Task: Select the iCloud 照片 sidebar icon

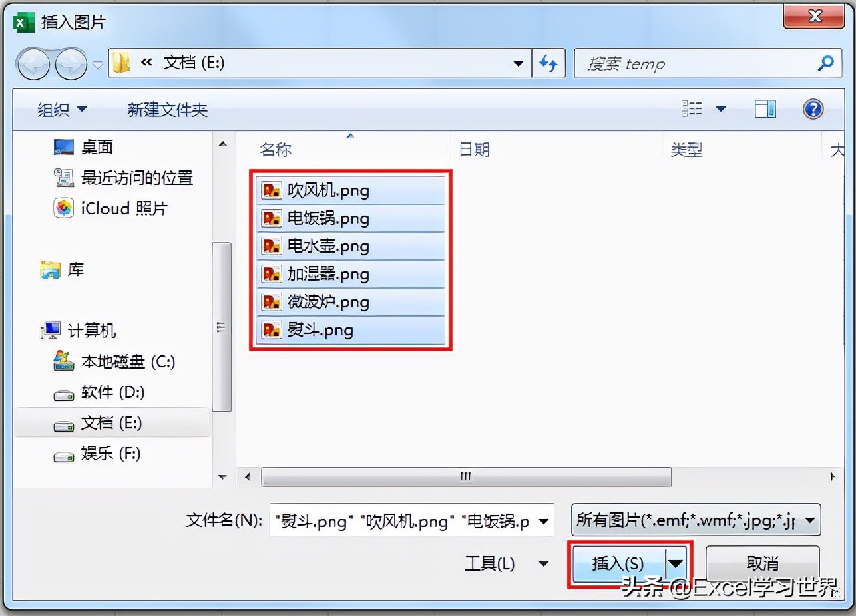Action: 63,208
